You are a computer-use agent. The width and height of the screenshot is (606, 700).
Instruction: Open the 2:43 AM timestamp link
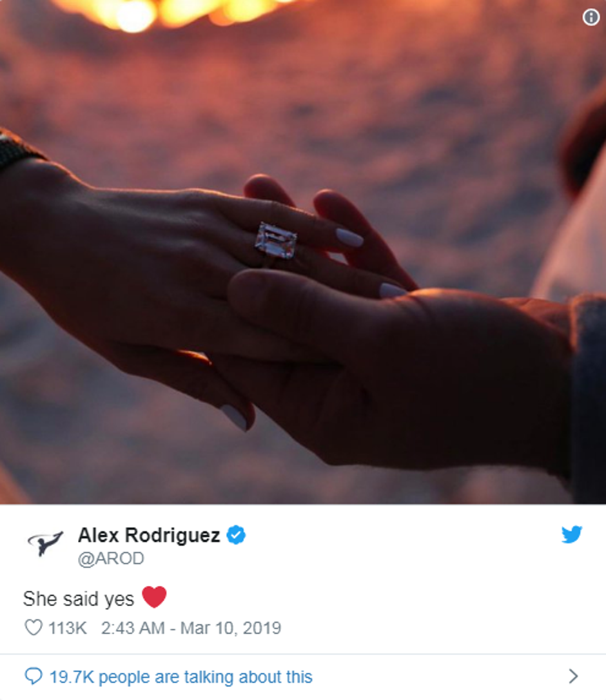click(133, 628)
